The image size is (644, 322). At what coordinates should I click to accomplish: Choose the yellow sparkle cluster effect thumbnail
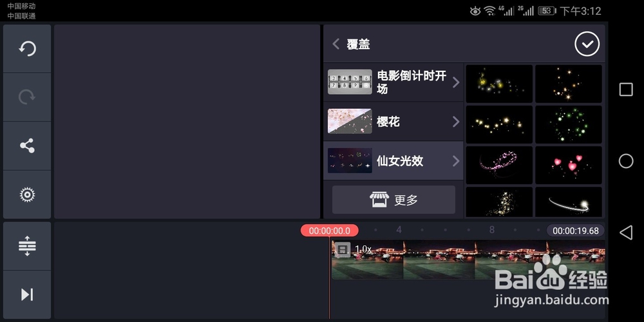(499, 84)
